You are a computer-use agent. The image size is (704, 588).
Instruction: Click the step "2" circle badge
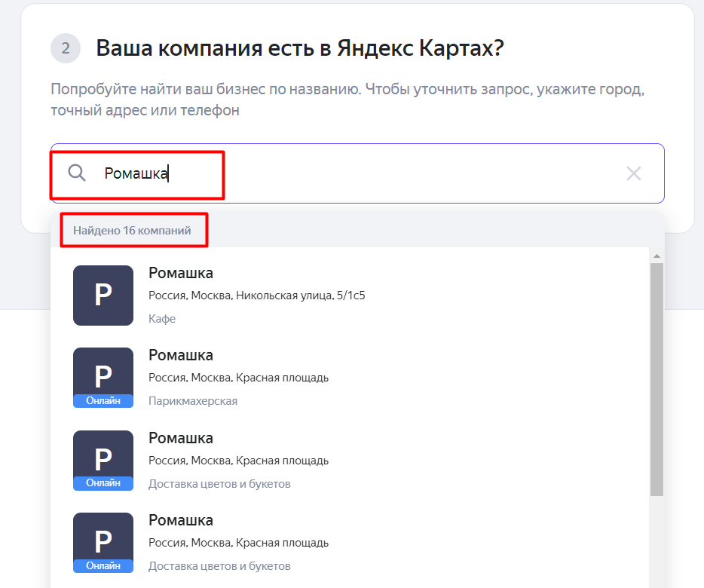pos(66,49)
